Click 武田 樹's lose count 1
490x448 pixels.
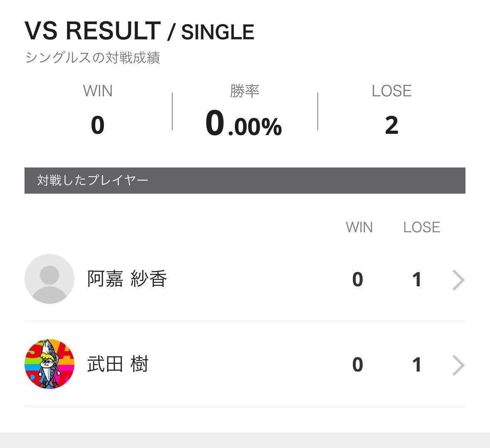417,364
